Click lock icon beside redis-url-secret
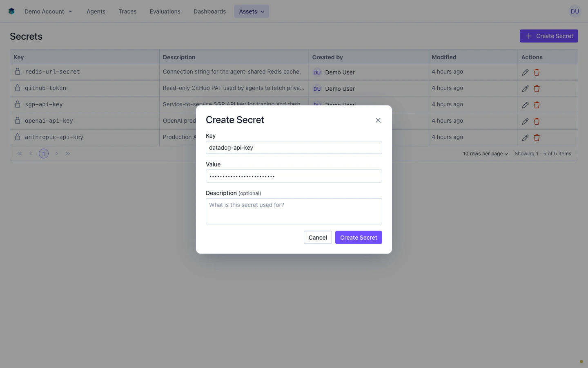This screenshot has width=588, height=368. pos(18,72)
